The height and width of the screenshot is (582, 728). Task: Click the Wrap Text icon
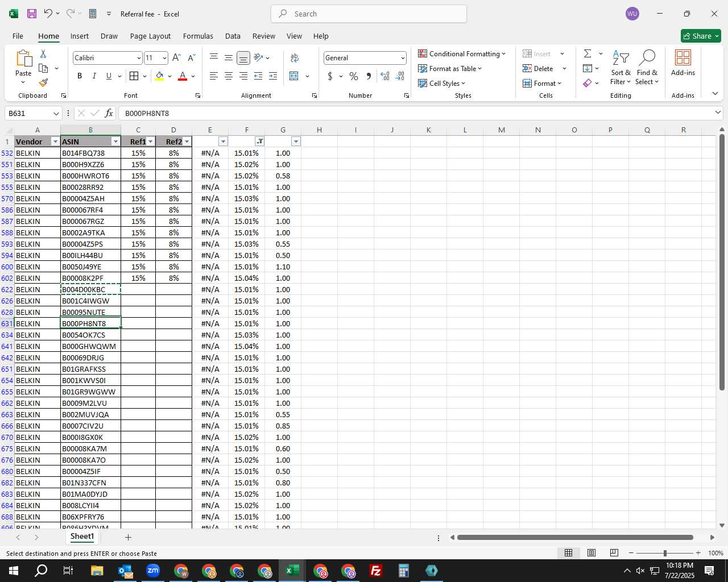295,58
